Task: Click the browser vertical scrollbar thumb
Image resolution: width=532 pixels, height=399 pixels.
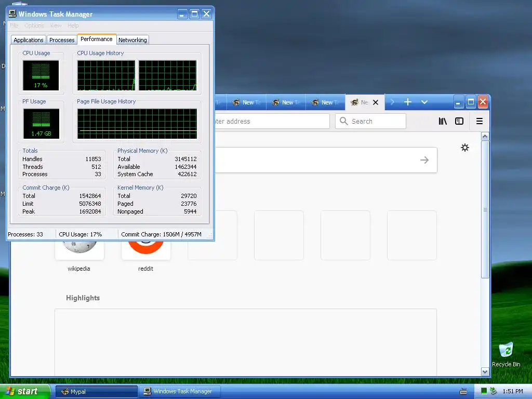Action: tap(485, 209)
